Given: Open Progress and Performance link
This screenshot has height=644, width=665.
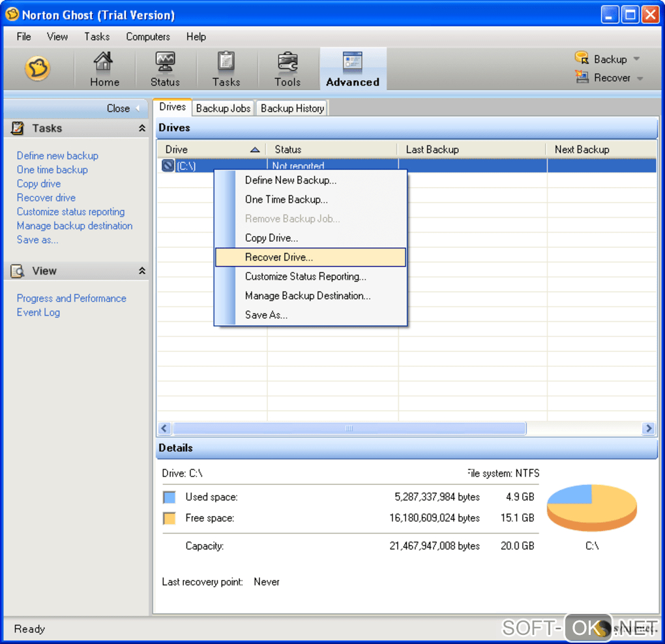Looking at the screenshot, I should pos(72,299).
